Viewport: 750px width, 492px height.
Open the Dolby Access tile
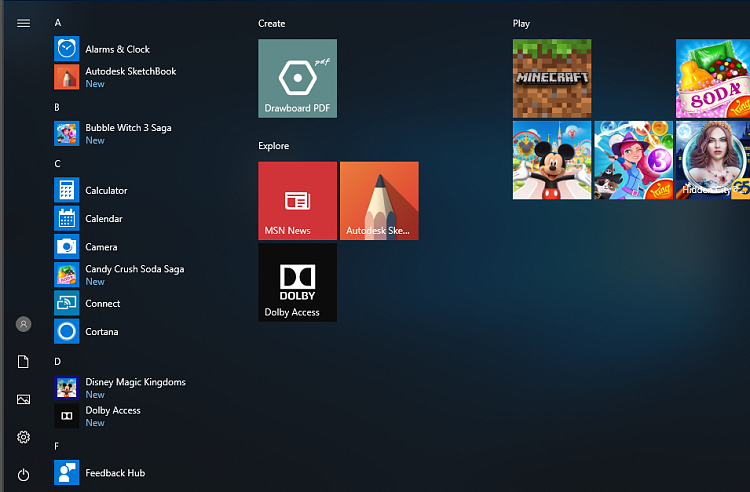[x=298, y=283]
